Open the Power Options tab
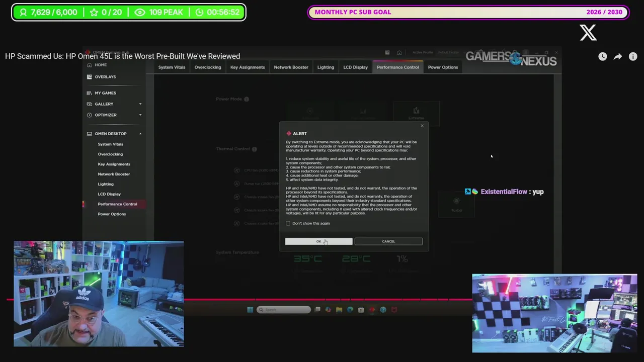This screenshot has width=644, height=362. click(443, 67)
